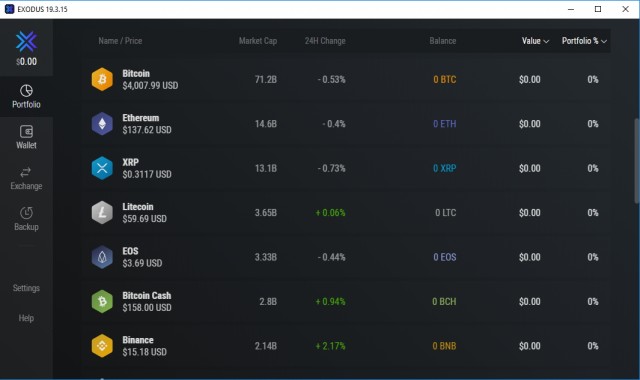Click the 0 BTC balance
This screenshot has width=640, height=380.
[444, 79]
